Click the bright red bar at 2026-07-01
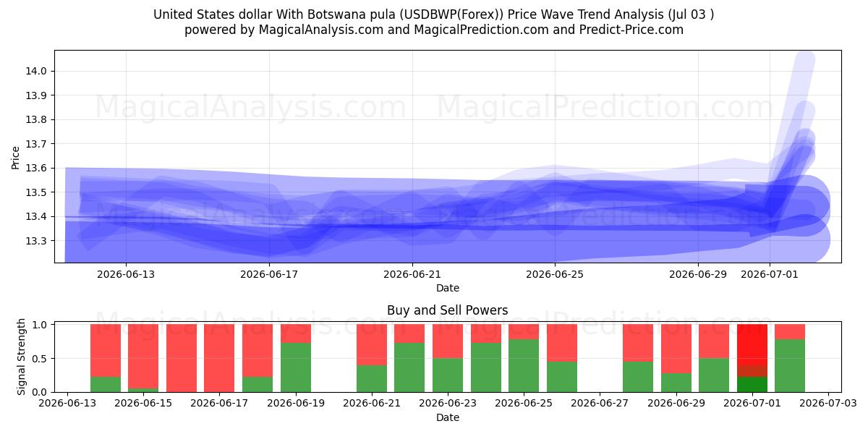Screen dimensions: 868x434 pyautogui.click(x=752, y=344)
